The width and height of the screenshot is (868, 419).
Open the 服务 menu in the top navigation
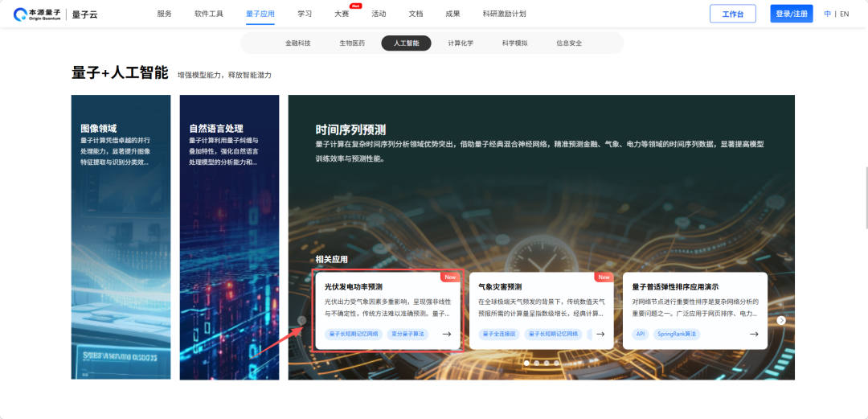point(165,14)
